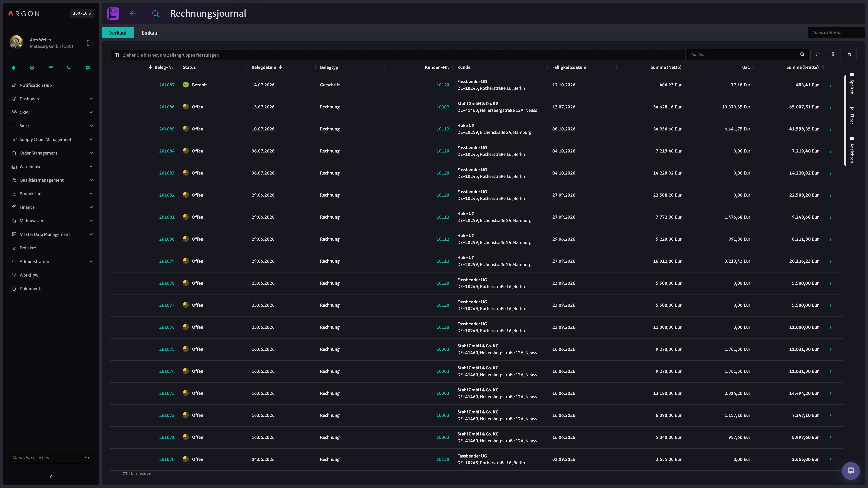Refresh the invoice table
Screen dimensions: 868x488
[817, 55]
